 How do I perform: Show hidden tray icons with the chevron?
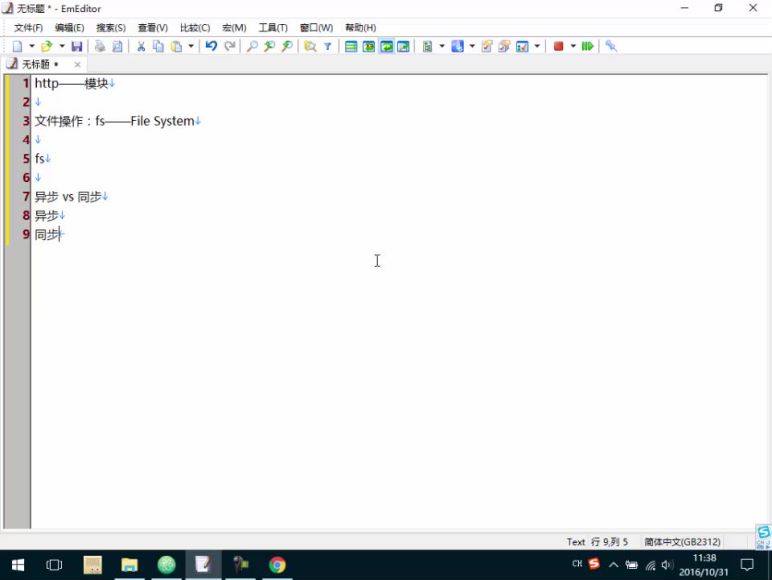613,565
